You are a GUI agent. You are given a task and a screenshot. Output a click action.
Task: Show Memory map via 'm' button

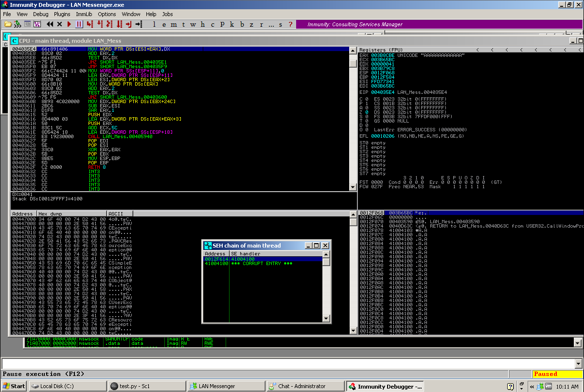pyautogui.click(x=174, y=24)
